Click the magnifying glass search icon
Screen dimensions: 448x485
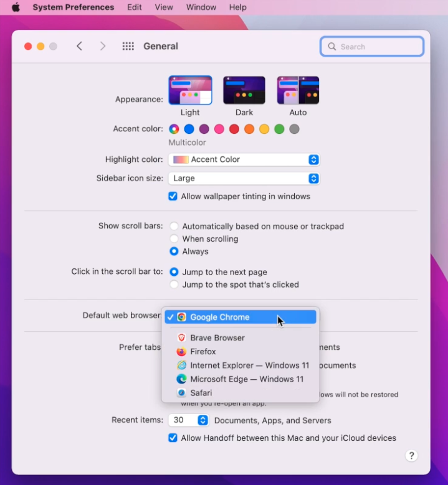point(332,47)
